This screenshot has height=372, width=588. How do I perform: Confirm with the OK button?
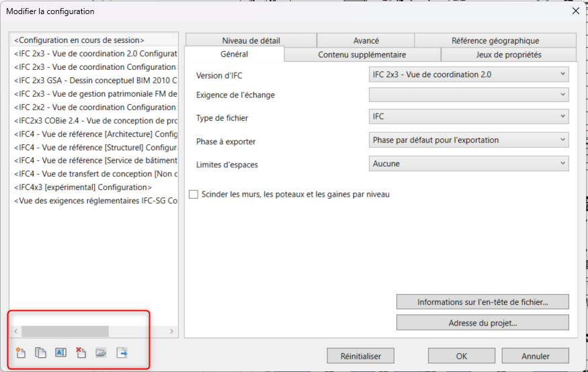462,356
